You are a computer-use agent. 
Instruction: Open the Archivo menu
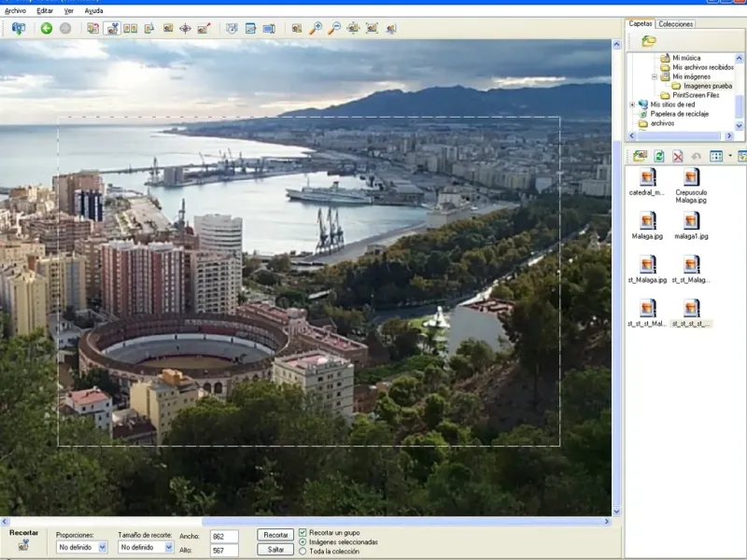[16, 10]
